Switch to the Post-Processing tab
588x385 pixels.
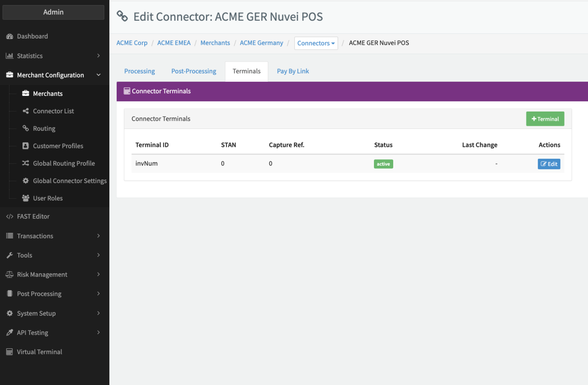(193, 71)
